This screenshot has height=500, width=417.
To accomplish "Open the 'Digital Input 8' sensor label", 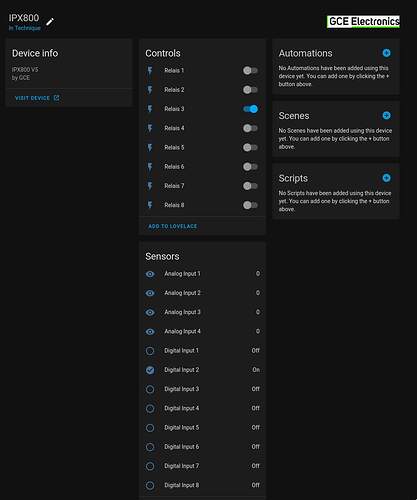I will (x=182, y=485).
